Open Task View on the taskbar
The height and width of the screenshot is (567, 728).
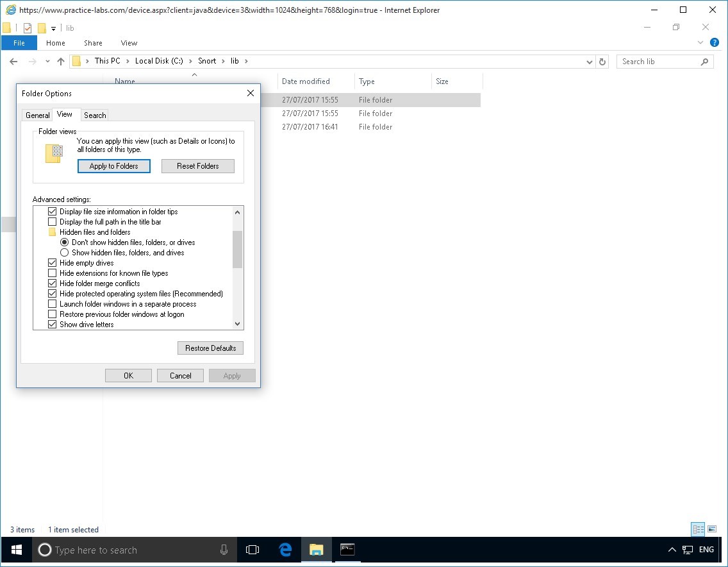(x=252, y=550)
